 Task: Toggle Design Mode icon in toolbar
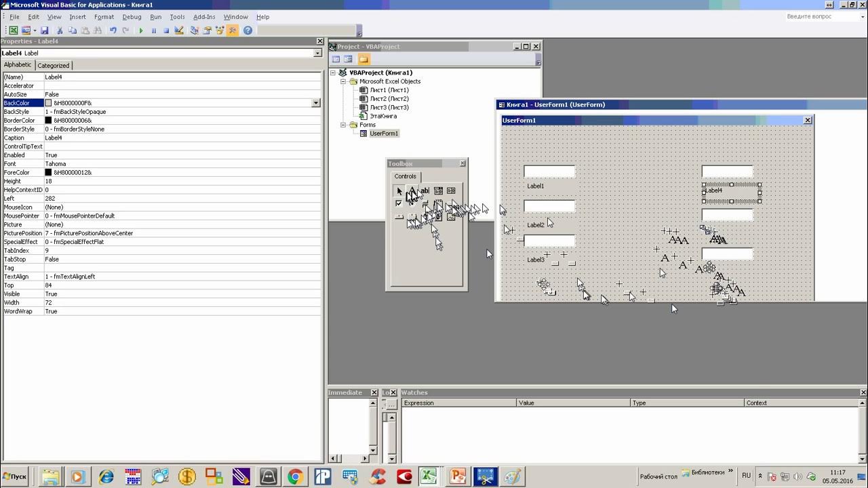click(179, 30)
